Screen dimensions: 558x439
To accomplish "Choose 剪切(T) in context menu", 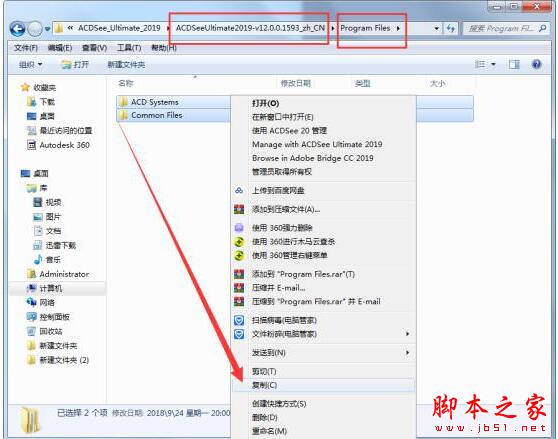I will pos(264,371).
